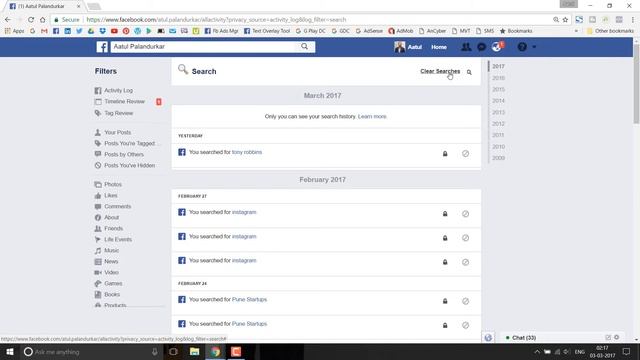640x360 pixels.
Task: Click the YouTube bookmark icon
Action: click(x=114, y=31)
